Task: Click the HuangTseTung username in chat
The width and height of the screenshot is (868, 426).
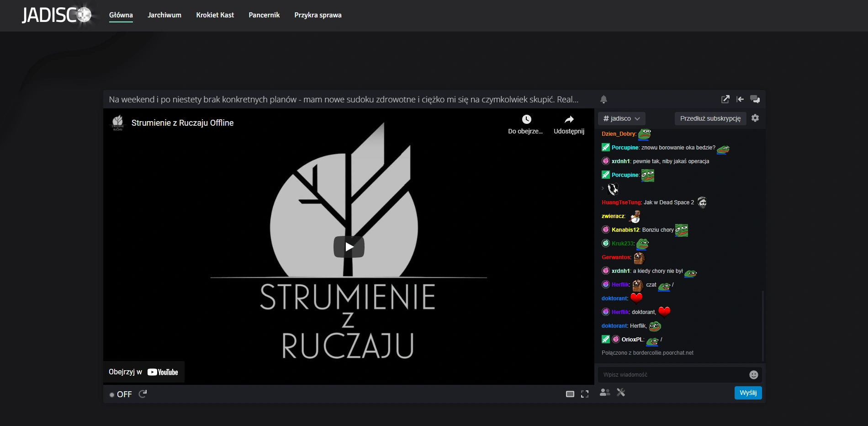Action: click(x=621, y=202)
